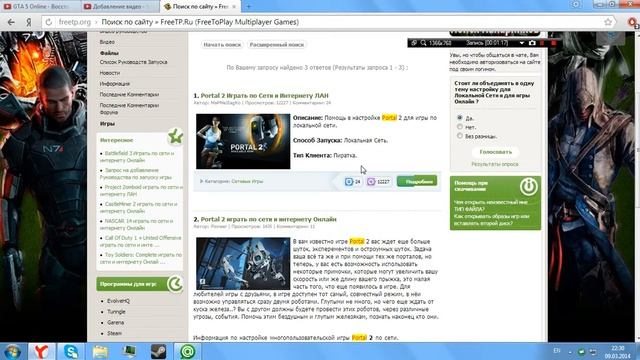The width and height of the screenshot is (640, 360).
Task: Open the unknown file type help link
Action: [x=491, y=205]
